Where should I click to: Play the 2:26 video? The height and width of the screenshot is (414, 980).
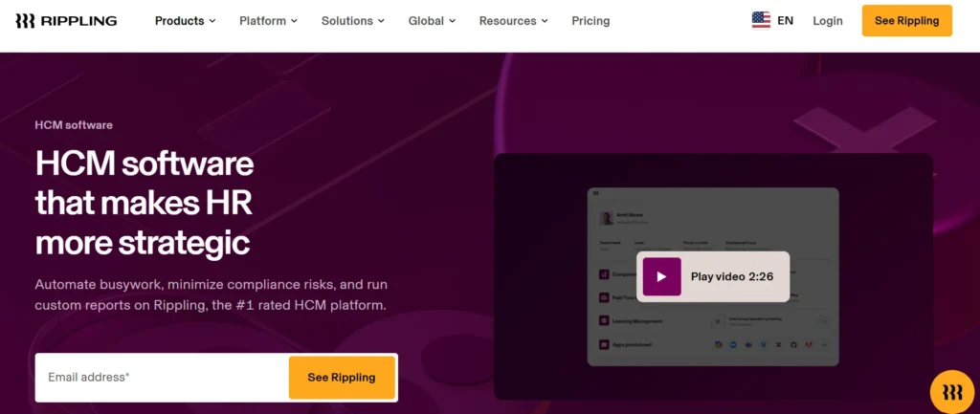pos(712,276)
